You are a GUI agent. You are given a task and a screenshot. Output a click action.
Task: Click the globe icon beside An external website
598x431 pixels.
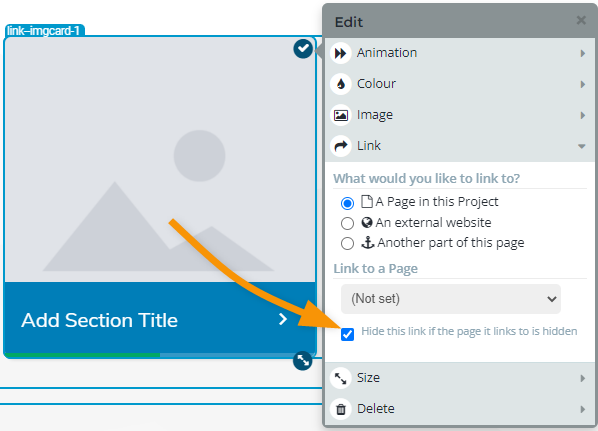pyautogui.click(x=367, y=222)
